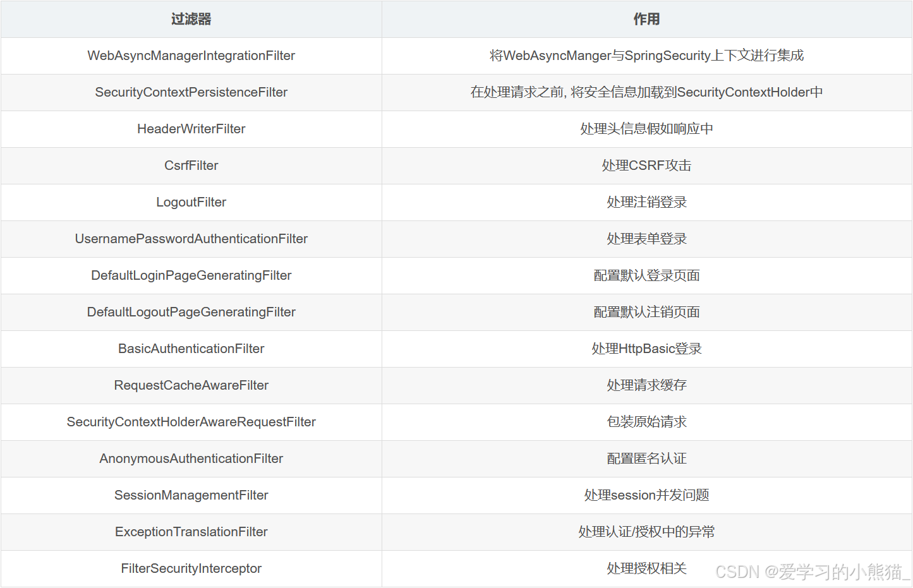Image resolution: width=913 pixels, height=588 pixels.
Task: Click the 处理头信息假如响应中 cell
Action: point(646,129)
